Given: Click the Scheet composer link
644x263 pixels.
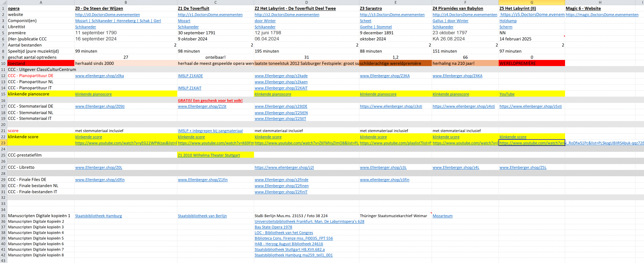Looking at the screenshot, I should pos(366,21).
